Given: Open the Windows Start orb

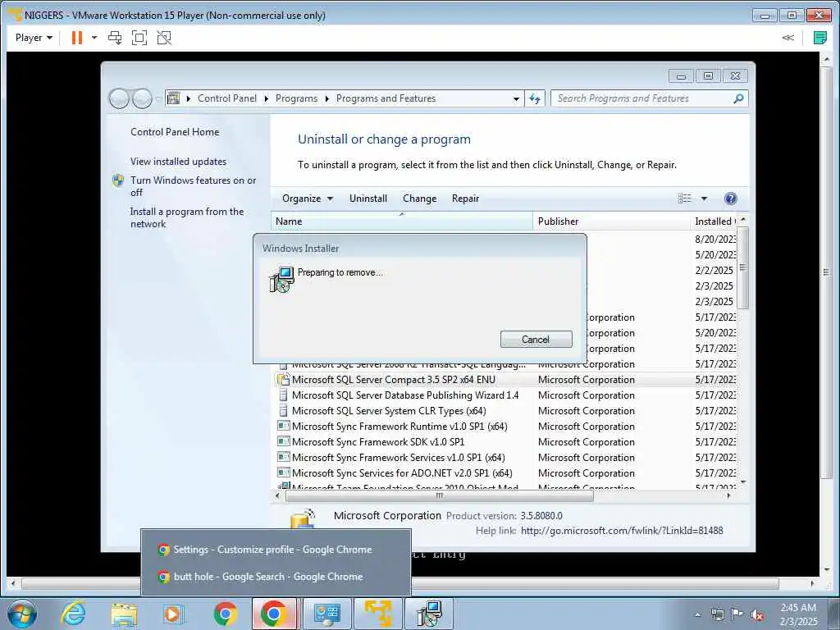Looking at the screenshot, I should coord(22,614).
